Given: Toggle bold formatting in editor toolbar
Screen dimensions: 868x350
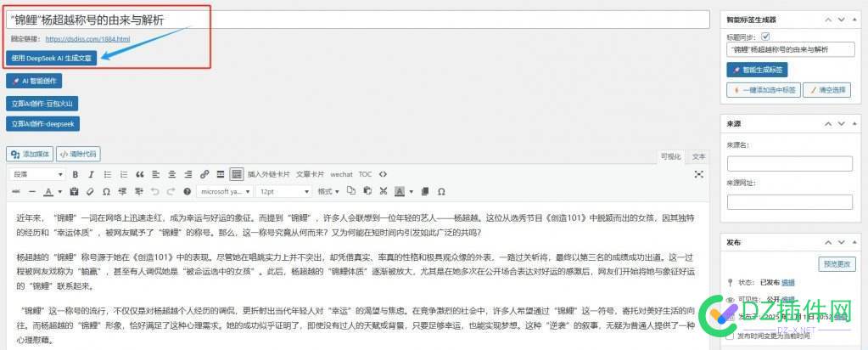Looking at the screenshot, I should coord(76,174).
